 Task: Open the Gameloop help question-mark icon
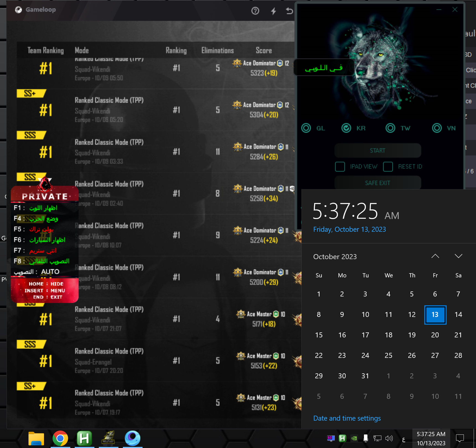(x=255, y=11)
